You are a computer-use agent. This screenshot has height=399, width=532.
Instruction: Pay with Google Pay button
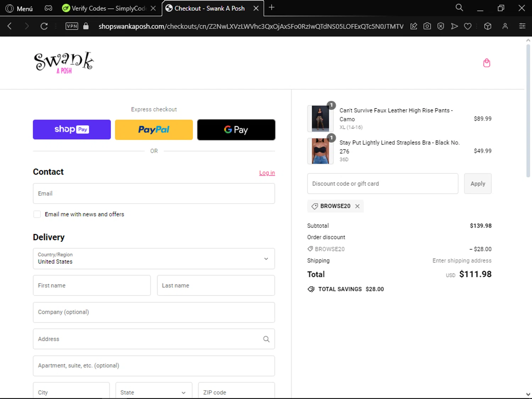(x=236, y=129)
